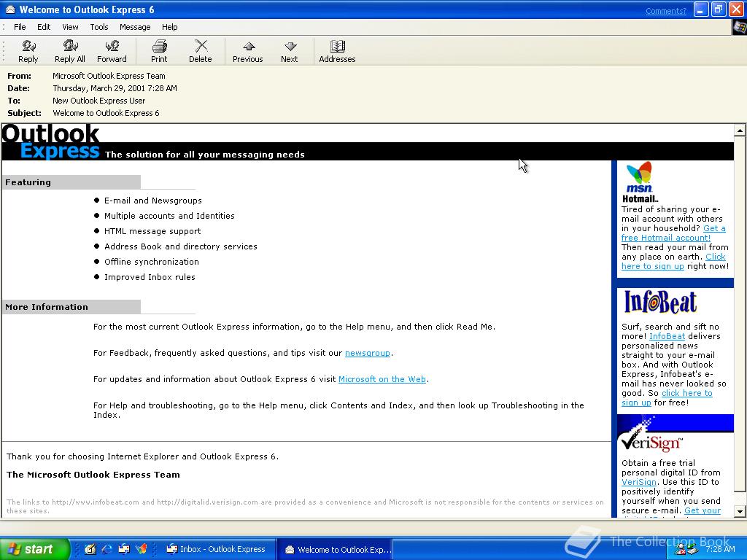This screenshot has height=560, width=747.
Task: Go to the Previous message
Action: 248,51
